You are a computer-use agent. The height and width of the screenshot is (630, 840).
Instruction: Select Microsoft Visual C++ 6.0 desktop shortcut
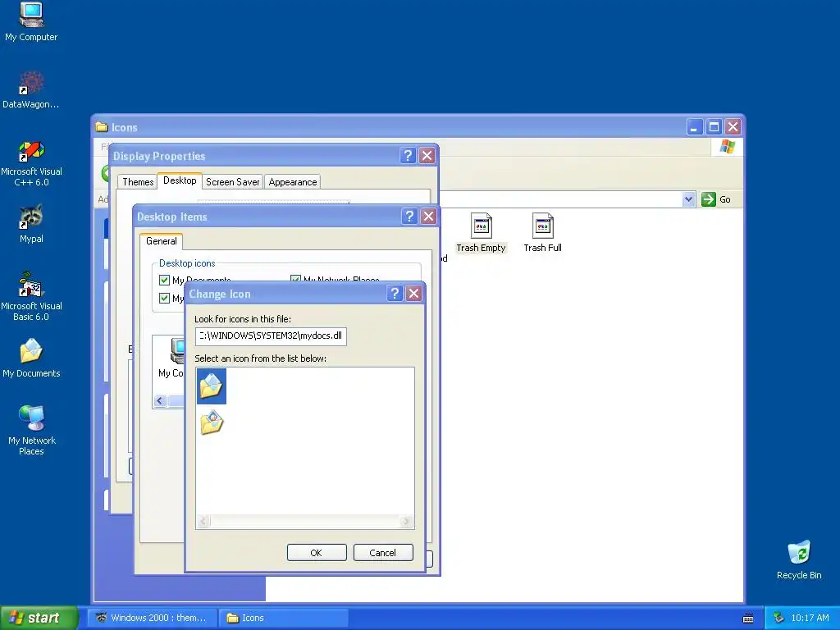(31, 163)
